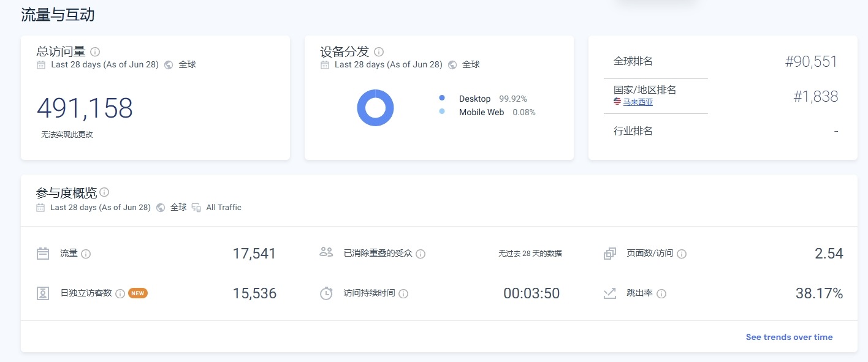Click the device distribution donut chart
The height and width of the screenshot is (362, 868).
point(375,108)
